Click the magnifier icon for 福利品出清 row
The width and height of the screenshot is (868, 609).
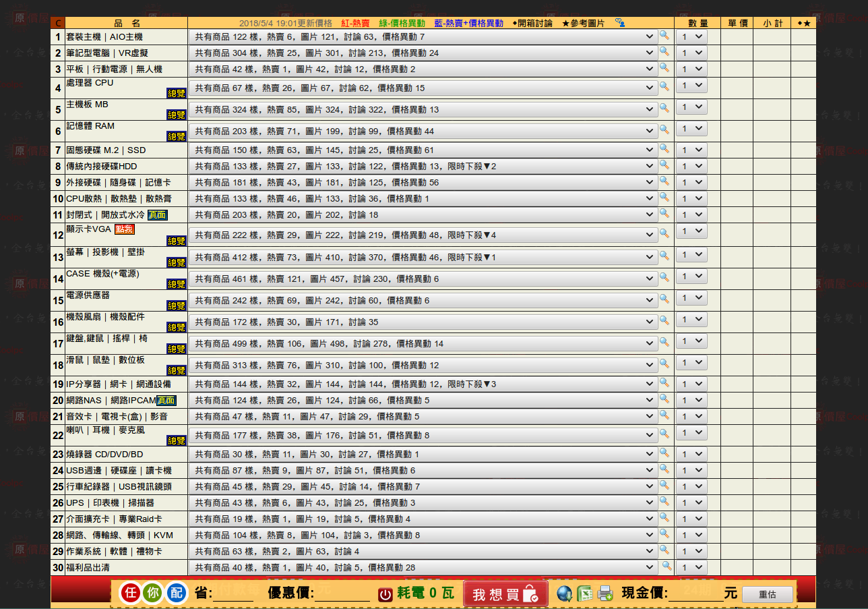coord(666,566)
